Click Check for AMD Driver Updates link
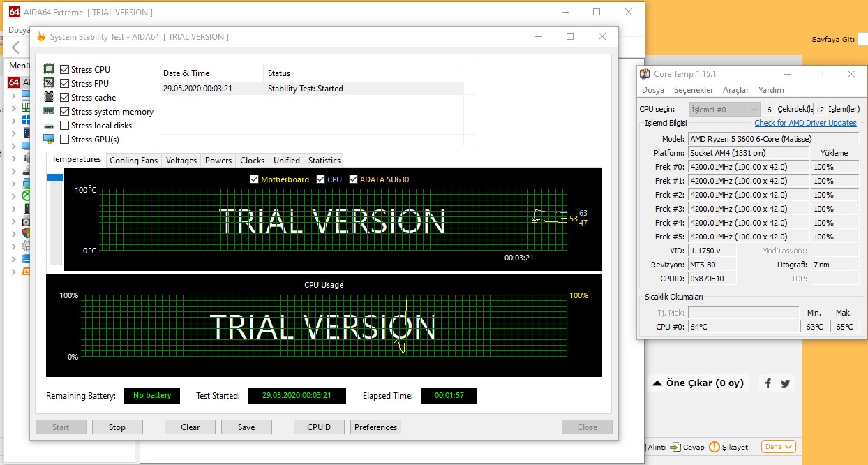This screenshot has height=465, width=868. pos(805,123)
